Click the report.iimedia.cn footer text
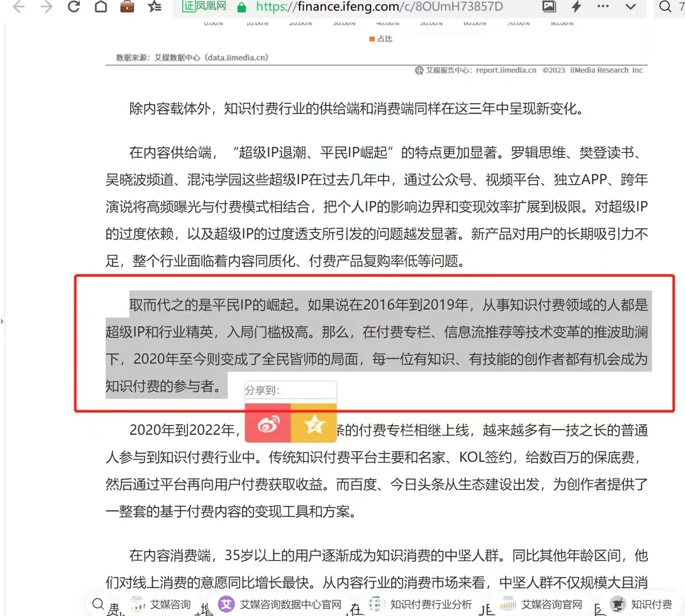Viewport: 685px width, 616px height. [x=506, y=70]
